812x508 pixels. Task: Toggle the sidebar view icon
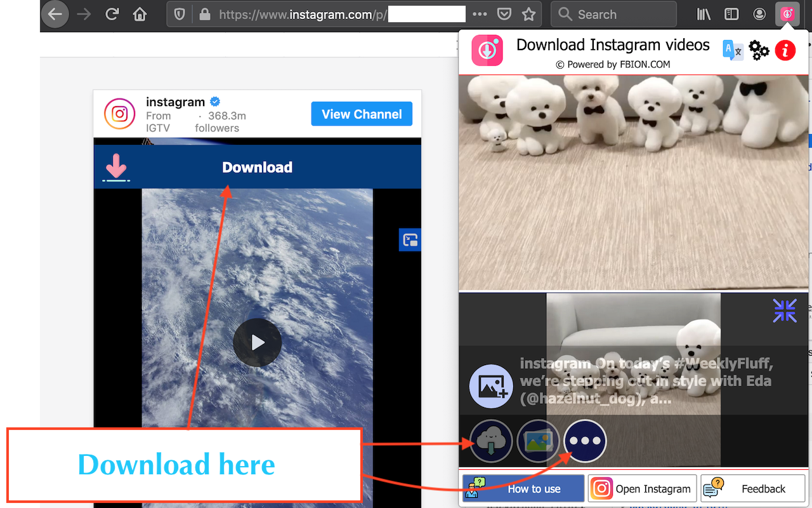pyautogui.click(x=731, y=14)
